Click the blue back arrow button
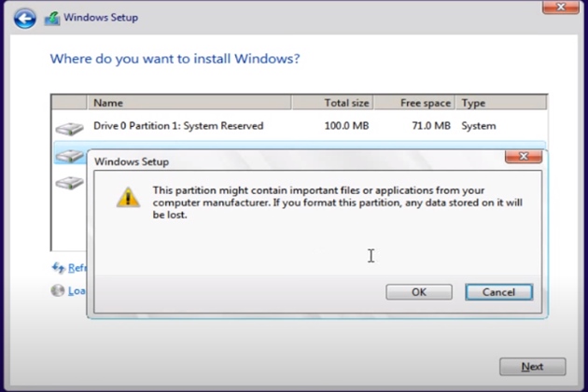The image size is (588, 392). click(x=25, y=18)
